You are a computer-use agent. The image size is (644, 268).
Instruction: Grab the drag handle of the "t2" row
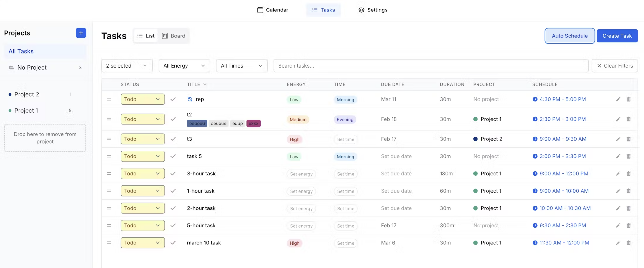tap(109, 119)
